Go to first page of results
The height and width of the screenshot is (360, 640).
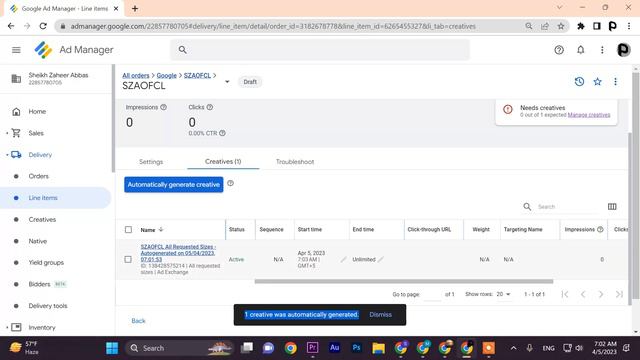click(x=565, y=294)
